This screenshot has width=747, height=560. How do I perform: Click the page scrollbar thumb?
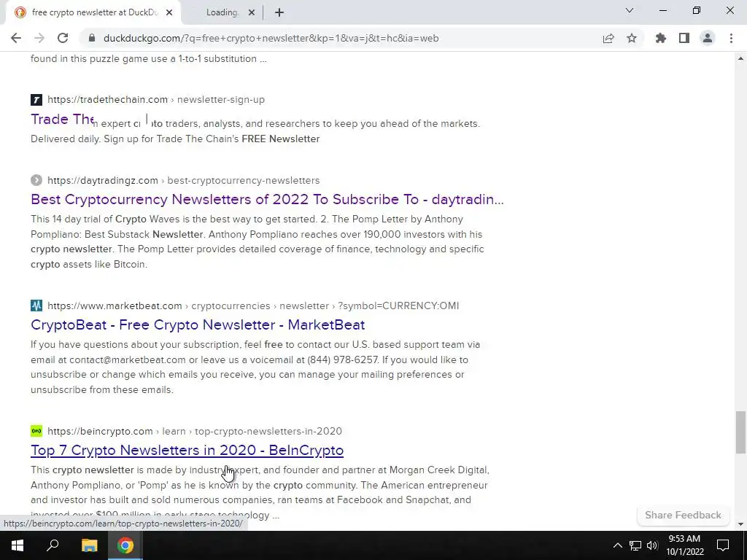tap(740, 432)
